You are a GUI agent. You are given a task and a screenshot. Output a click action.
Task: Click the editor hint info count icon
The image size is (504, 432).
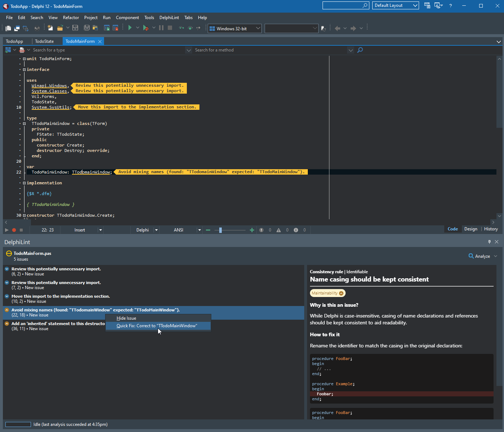pyautogui.click(x=296, y=230)
